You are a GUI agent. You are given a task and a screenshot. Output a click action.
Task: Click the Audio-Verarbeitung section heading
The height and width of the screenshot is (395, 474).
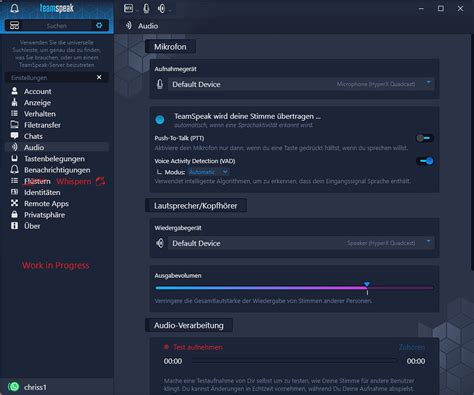(x=189, y=325)
